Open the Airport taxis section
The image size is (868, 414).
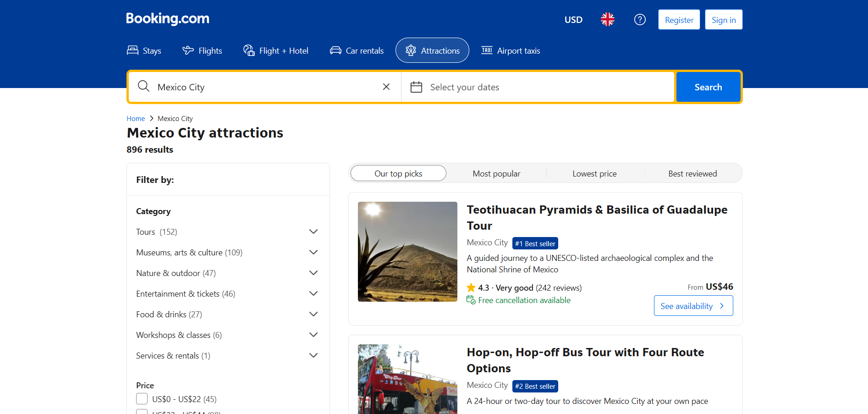pyautogui.click(x=511, y=50)
